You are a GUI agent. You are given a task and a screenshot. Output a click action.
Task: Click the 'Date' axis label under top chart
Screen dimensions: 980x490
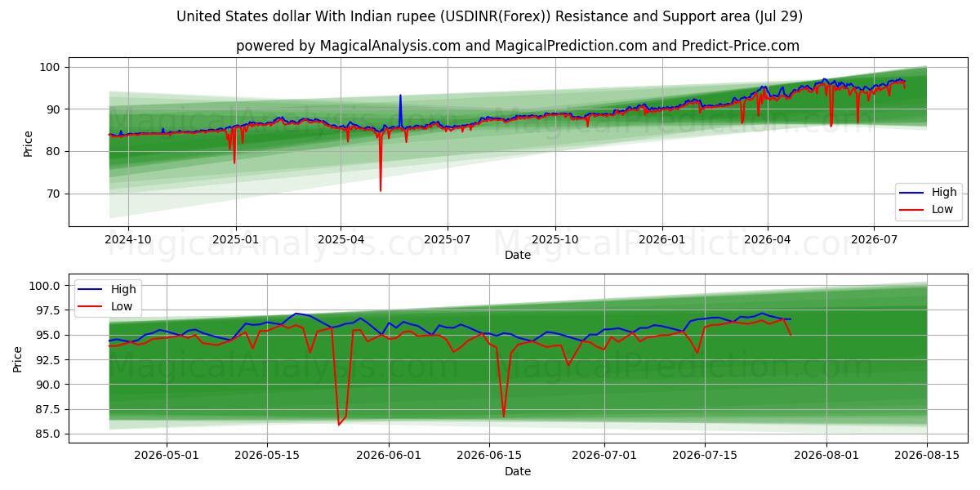518,255
